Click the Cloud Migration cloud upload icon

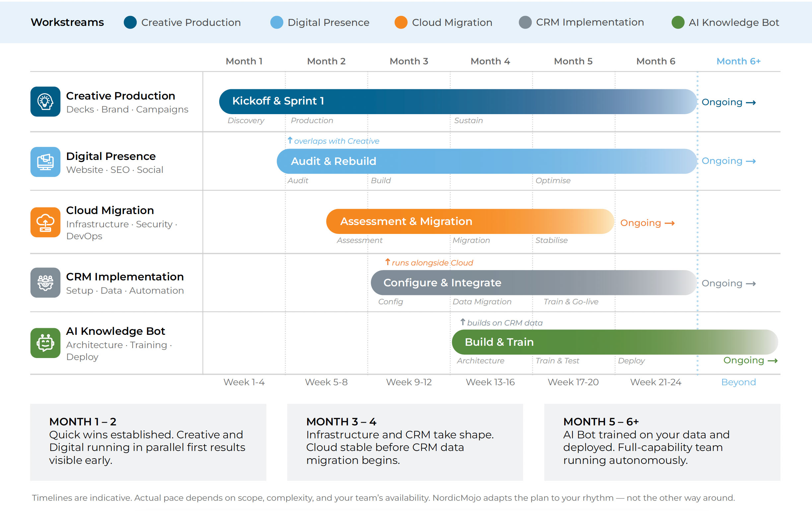45,222
